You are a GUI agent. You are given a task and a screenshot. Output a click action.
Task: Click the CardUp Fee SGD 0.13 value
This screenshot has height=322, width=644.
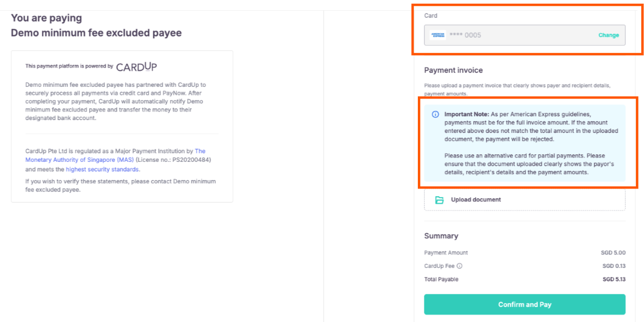[613, 266]
